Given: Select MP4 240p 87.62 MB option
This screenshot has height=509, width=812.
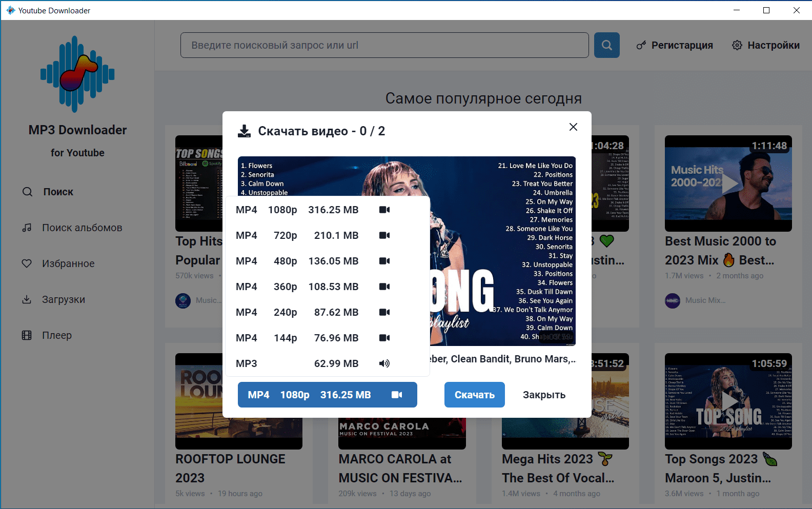Looking at the screenshot, I should [x=328, y=312].
